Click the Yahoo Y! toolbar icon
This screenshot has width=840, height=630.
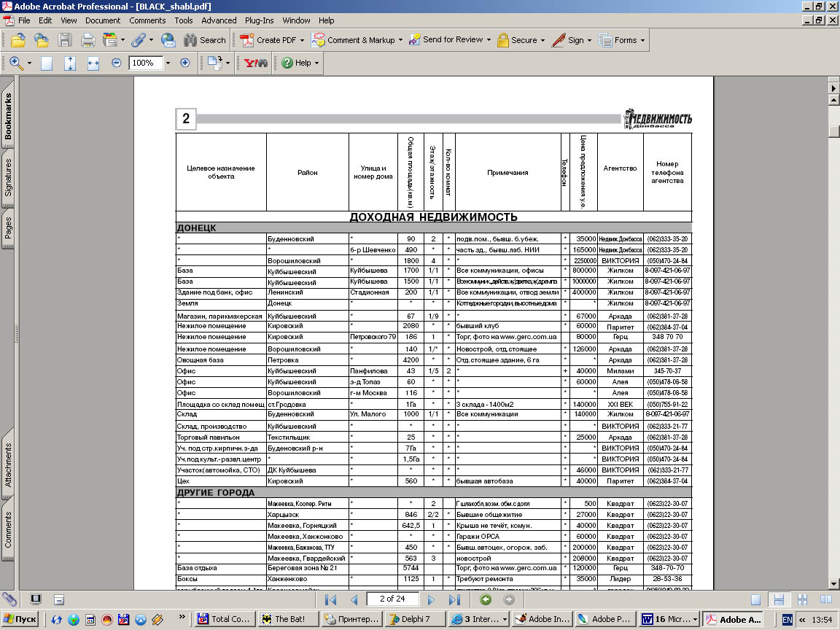[255, 63]
